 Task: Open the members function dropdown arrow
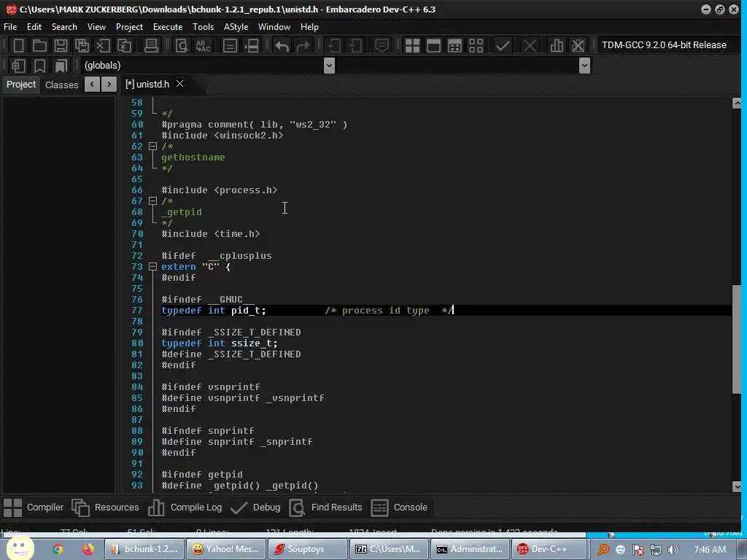584,65
